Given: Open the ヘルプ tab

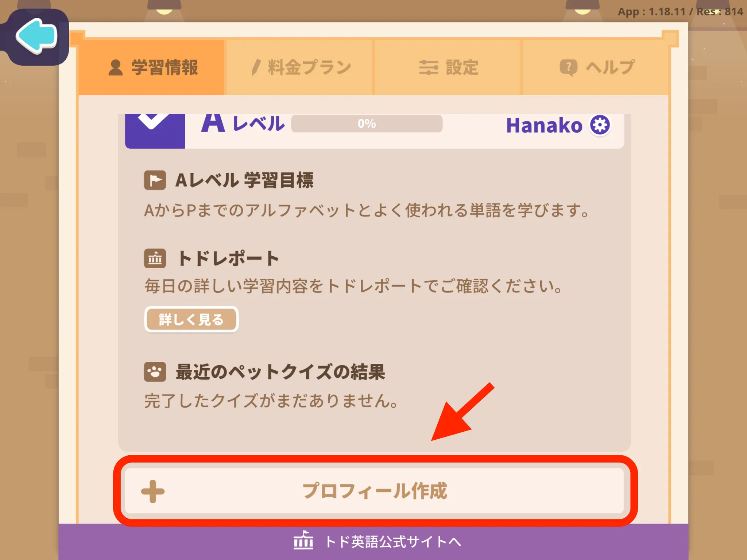Looking at the screenshot, I should pyautogui.click(x=595, y=67).
